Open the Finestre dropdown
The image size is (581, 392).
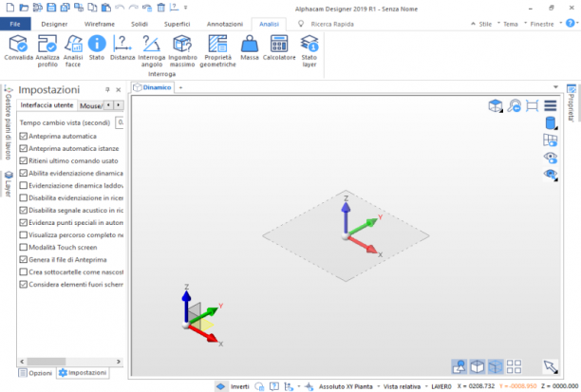[542, 24]
